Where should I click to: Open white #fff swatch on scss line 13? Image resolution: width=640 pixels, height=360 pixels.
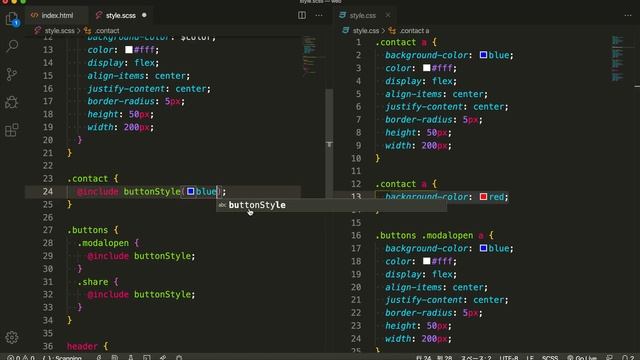click(129, 50)
